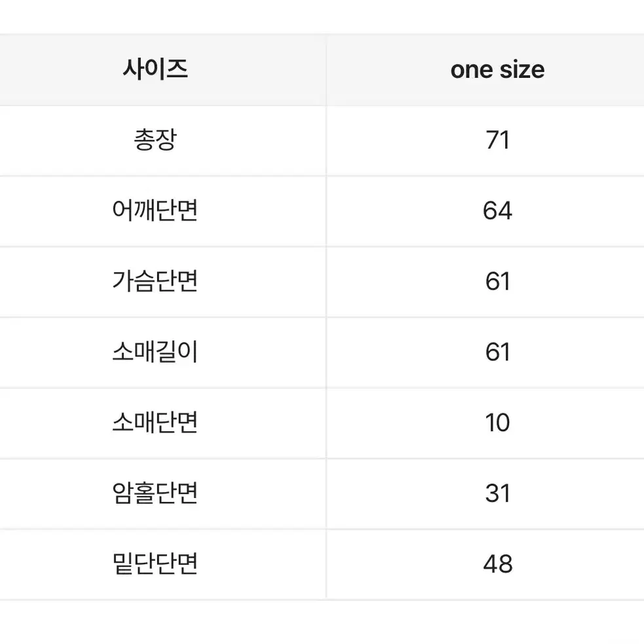Click the word size in header
Viewport: 644px width, 644px height.
(522, 70)
